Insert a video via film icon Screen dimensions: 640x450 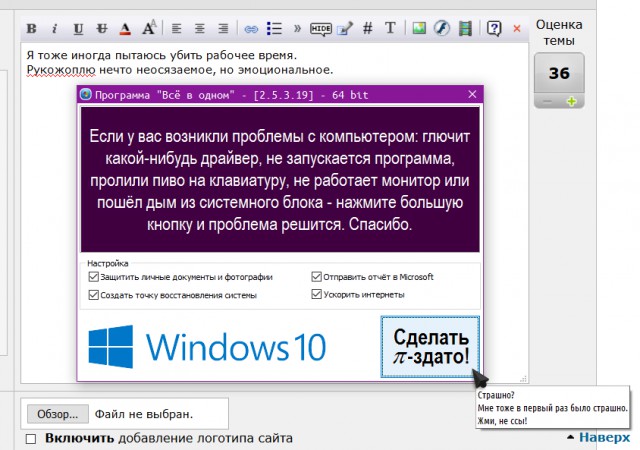465,29
